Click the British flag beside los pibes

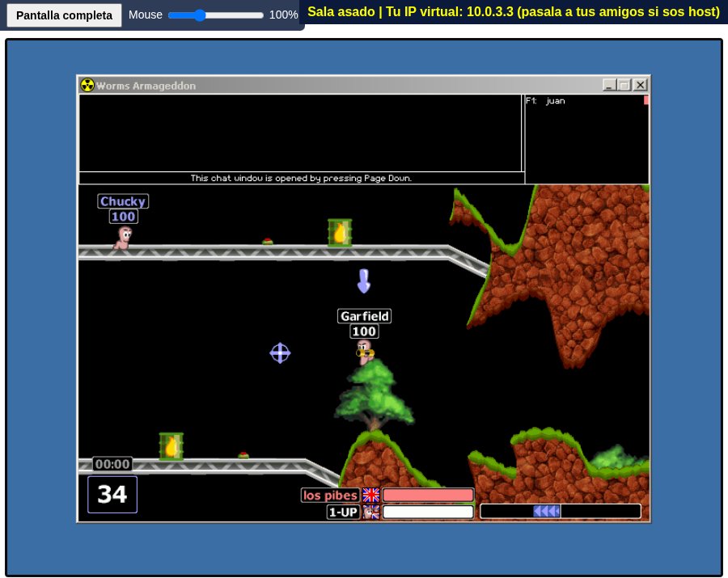[x=371, y=495]
